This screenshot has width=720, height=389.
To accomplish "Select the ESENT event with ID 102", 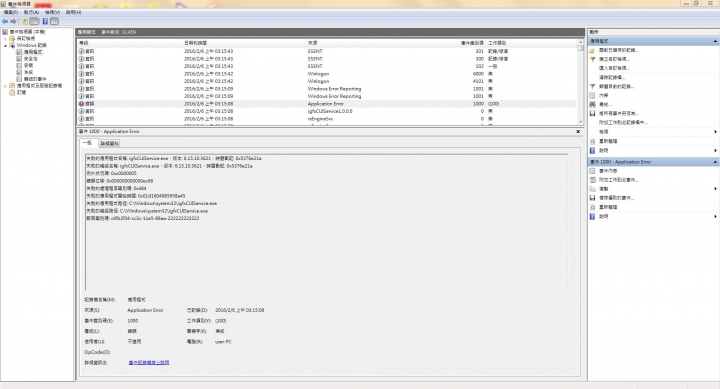I will pos(327,66).
